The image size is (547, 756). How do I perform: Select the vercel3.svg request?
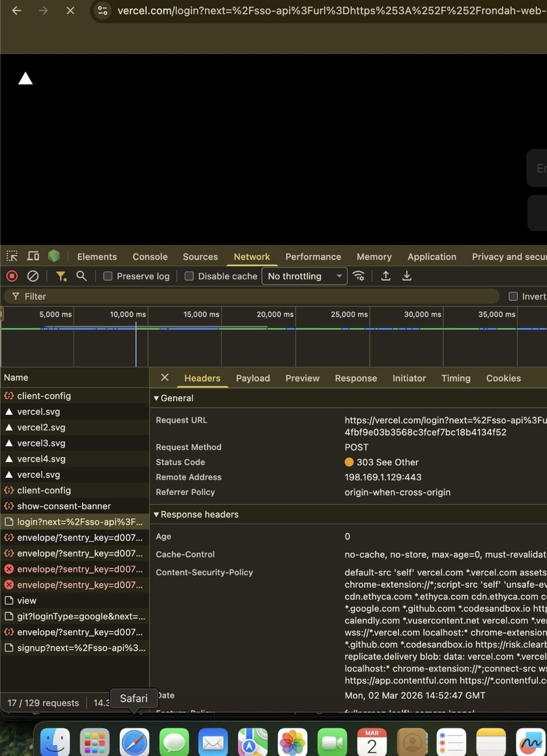[x=75, y=443]
